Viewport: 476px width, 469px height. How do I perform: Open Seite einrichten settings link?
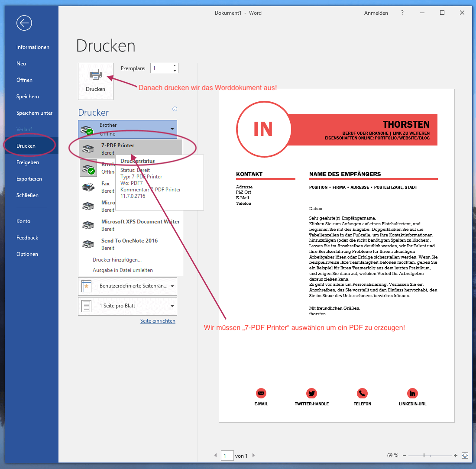158,320
